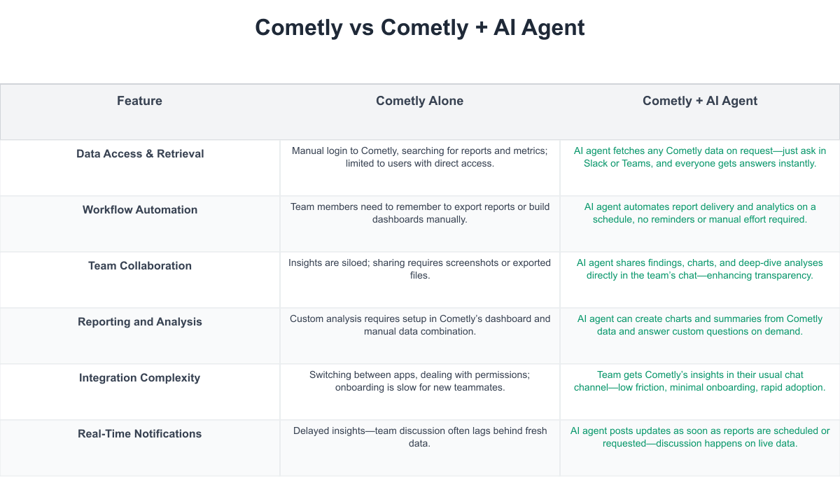840x504 pixels.
Task: Click the Reporting and Analysis row label
Action: tap(140, 322)
